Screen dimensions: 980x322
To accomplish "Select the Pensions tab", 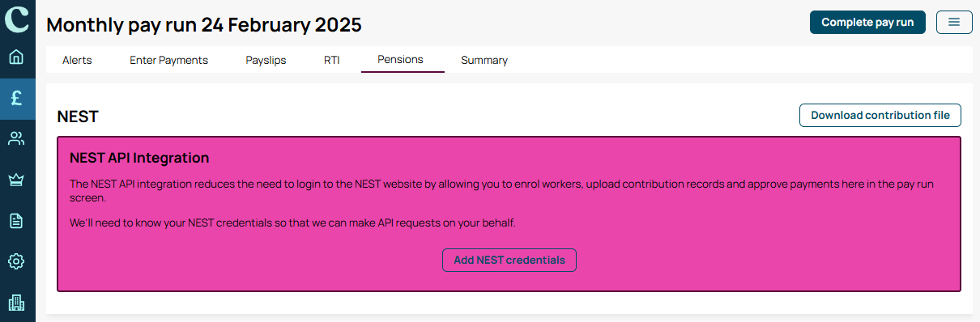I will click(400, 60).
